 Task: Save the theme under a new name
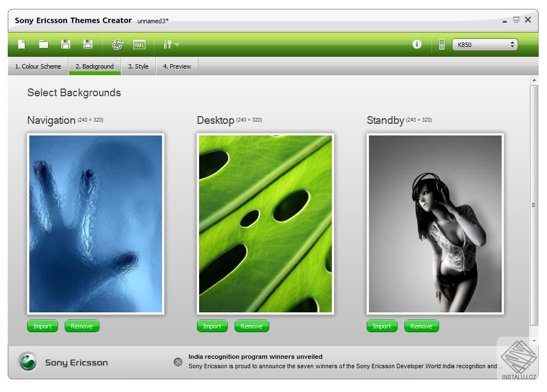pos(88,45)
